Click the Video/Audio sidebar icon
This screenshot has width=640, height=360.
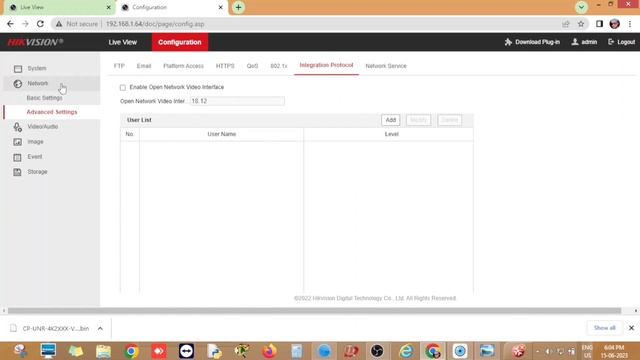pyautogui.click(x=18, y=127)
